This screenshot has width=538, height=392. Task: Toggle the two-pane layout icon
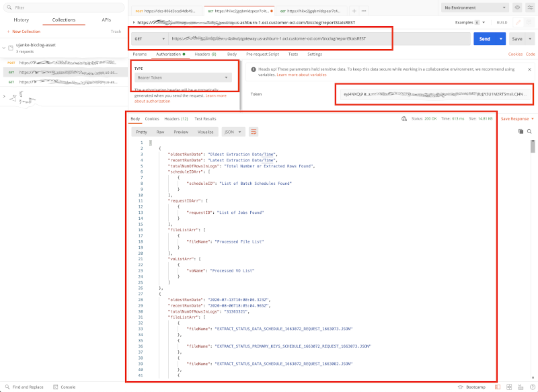point(509,387)
